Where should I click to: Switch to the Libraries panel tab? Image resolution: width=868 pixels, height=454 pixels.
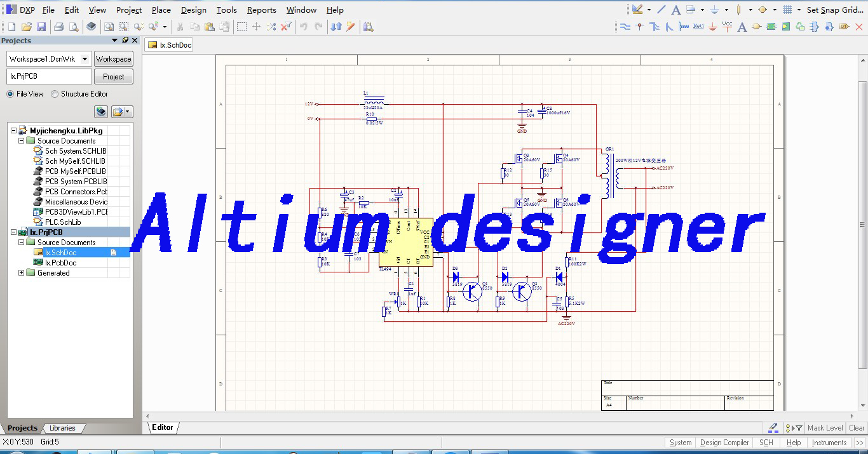[62, 428]
